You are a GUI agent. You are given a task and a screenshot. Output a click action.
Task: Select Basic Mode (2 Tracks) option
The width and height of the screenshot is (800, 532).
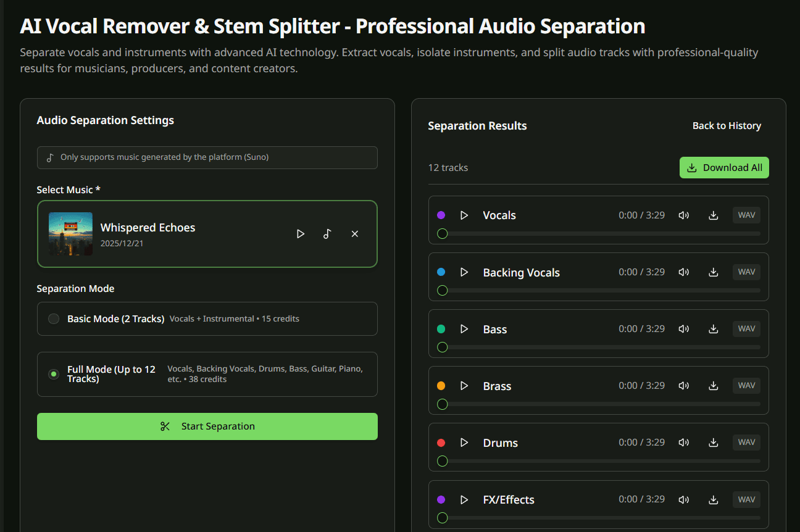[x=54, y=318]
